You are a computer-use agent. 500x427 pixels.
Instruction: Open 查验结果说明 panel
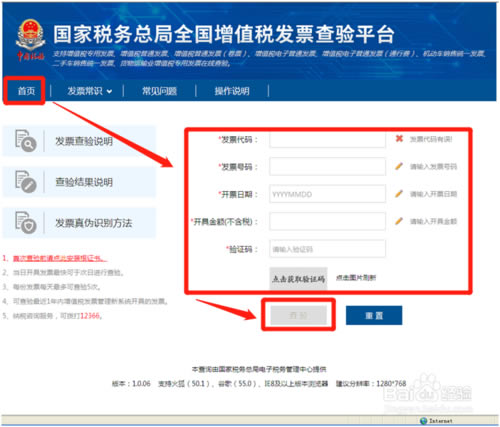[79, 182]
